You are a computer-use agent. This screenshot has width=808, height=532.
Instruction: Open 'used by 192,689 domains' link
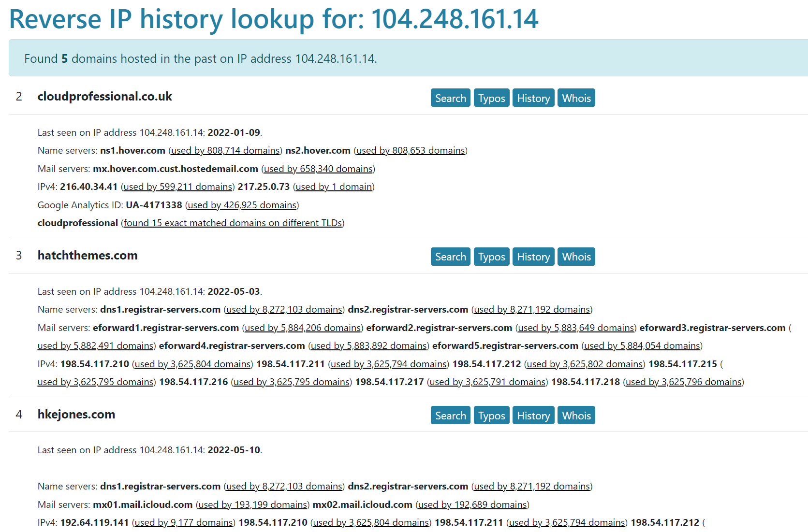point(472,504)
